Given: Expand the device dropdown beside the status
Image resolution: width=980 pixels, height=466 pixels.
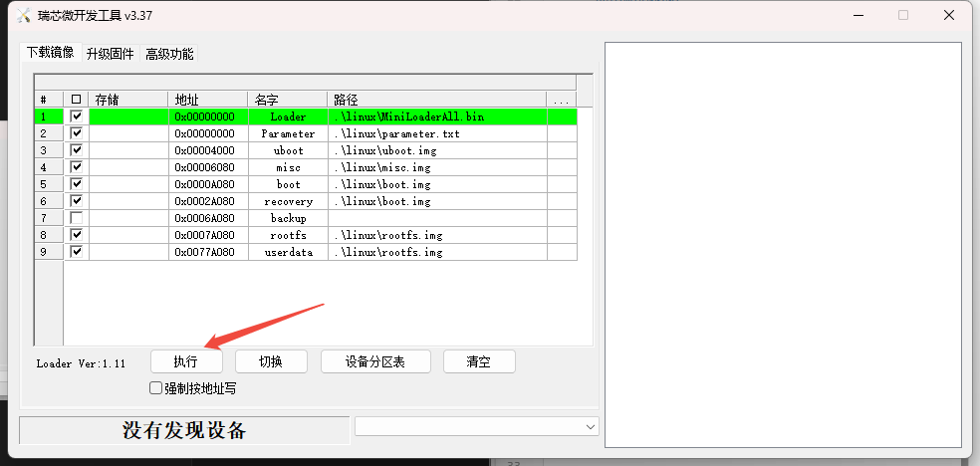Looking at the screenshot, I should coord(589,426).
